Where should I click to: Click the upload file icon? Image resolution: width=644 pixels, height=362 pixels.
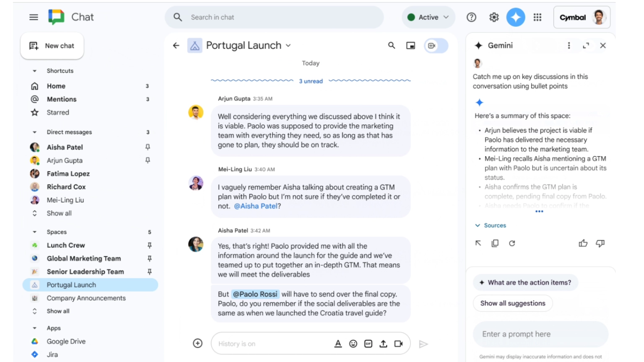point(383,344)
